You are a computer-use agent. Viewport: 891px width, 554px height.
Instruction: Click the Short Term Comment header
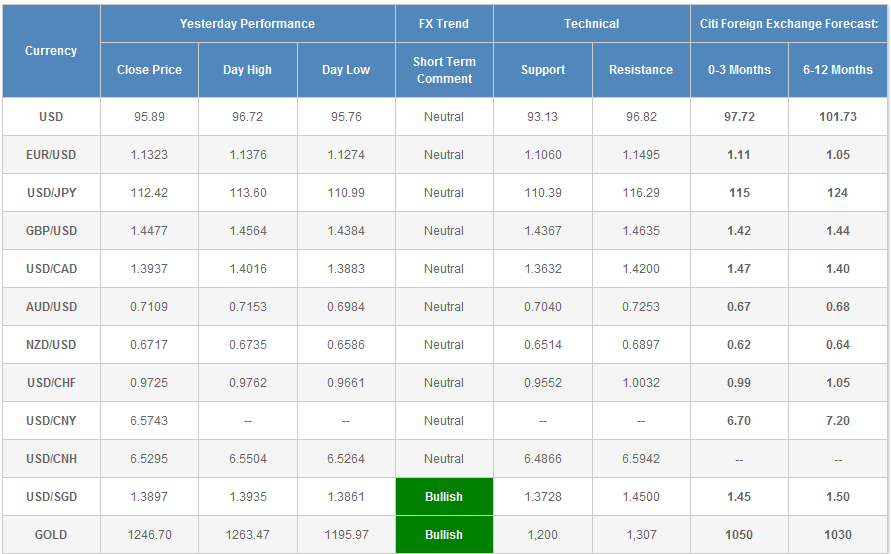(444, 70)
